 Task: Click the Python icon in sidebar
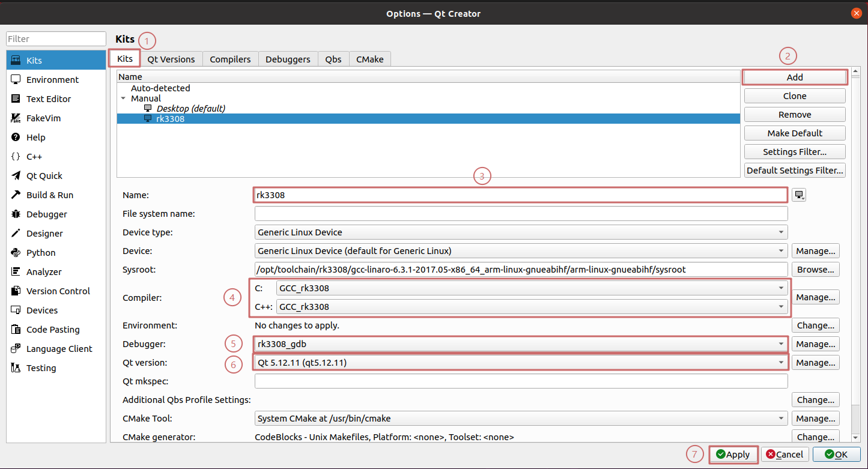[16, 253]
